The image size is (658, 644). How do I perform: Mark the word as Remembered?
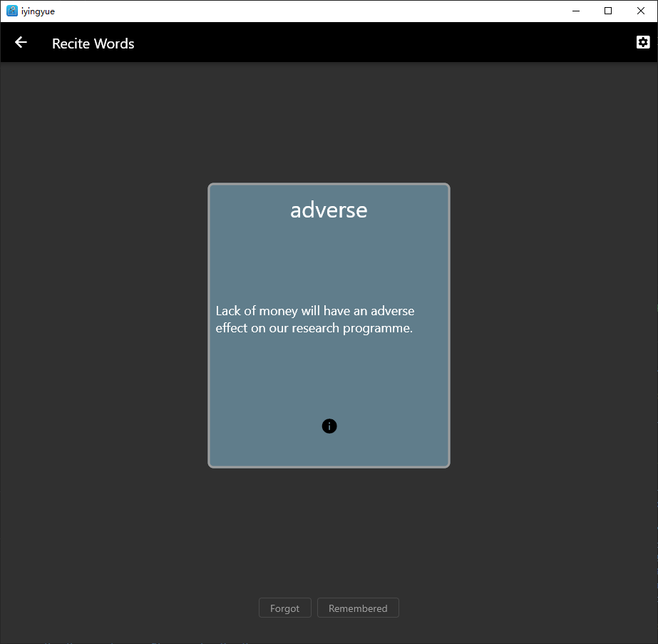[x=358, y=608]
